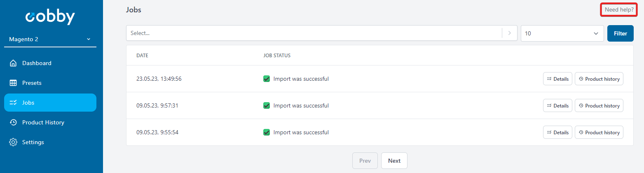Screen dimensions: 644x173
Task: Open Product history for 23.05.23 job
Action: click(599, 79)
